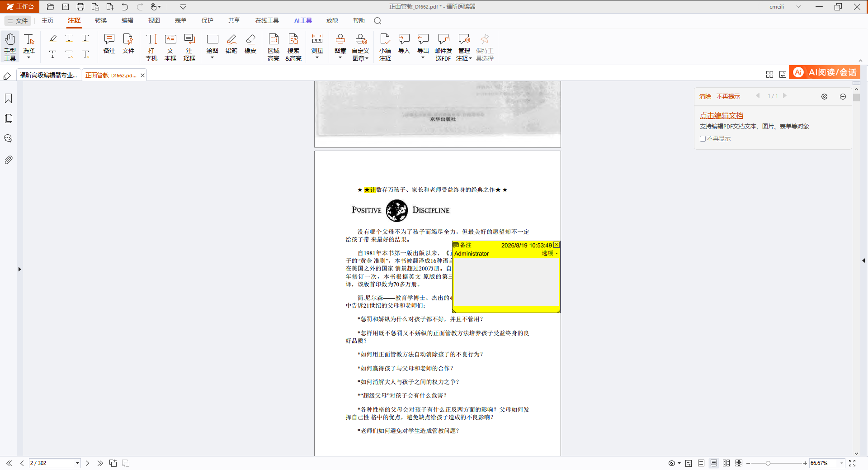
Task: Select the 手型工具 hand tool
Action: tap(10, 47)
